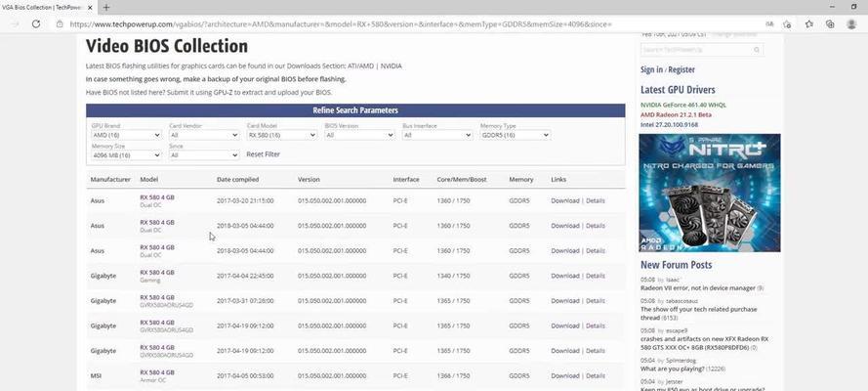View Details for Asus 2017-03-20 BIOS
The width and height of the screenshot is (868, 391).
(x=595, y=200)
